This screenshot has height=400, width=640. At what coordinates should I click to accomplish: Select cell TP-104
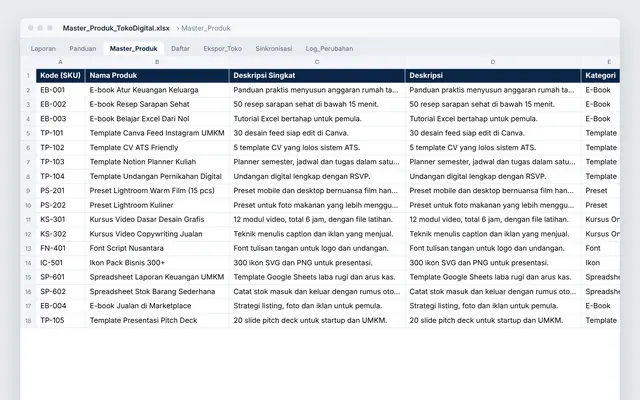tap(60, 176)
